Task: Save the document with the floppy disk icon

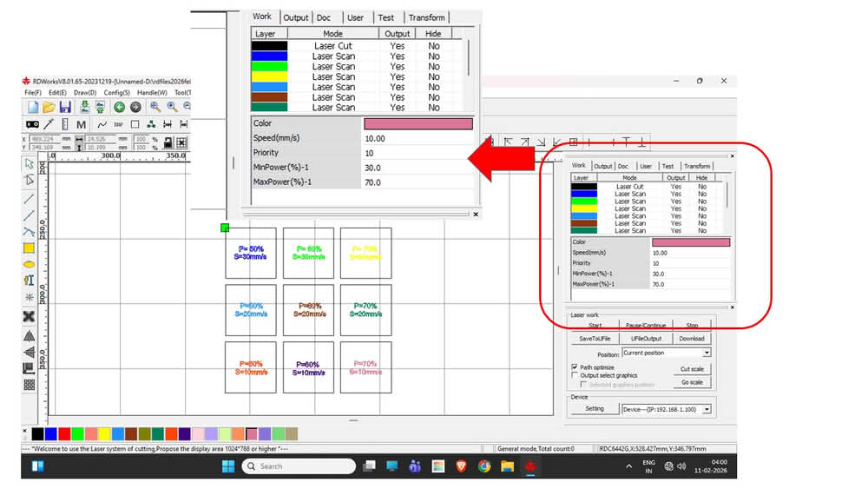Action: [65, 108]
